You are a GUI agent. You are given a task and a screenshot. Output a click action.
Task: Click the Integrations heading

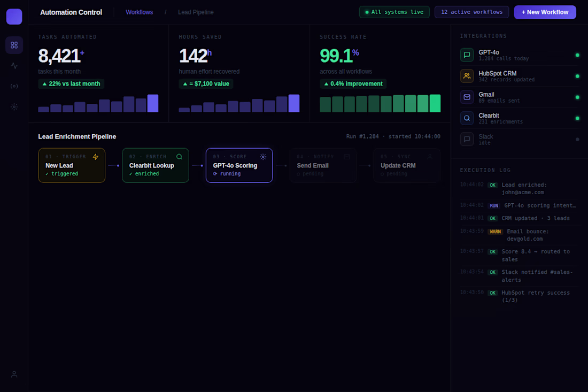click(483, 36)
